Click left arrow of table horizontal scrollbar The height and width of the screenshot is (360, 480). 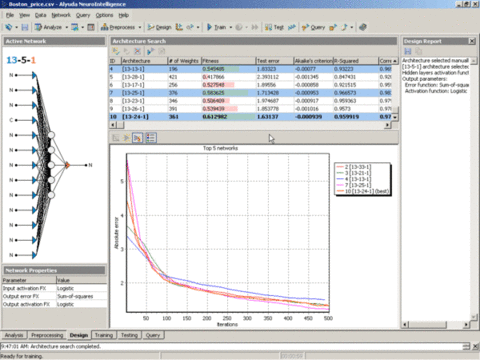point(113,125)
